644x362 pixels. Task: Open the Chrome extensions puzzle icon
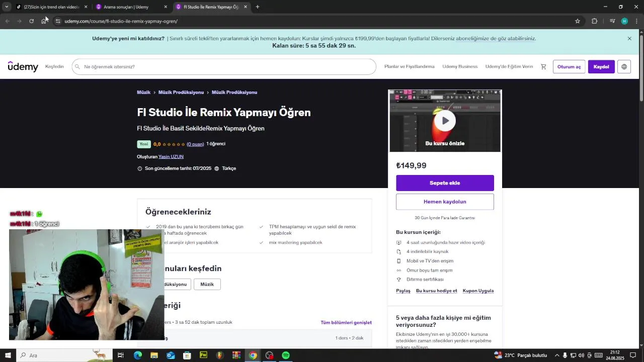tap(594, 21)
